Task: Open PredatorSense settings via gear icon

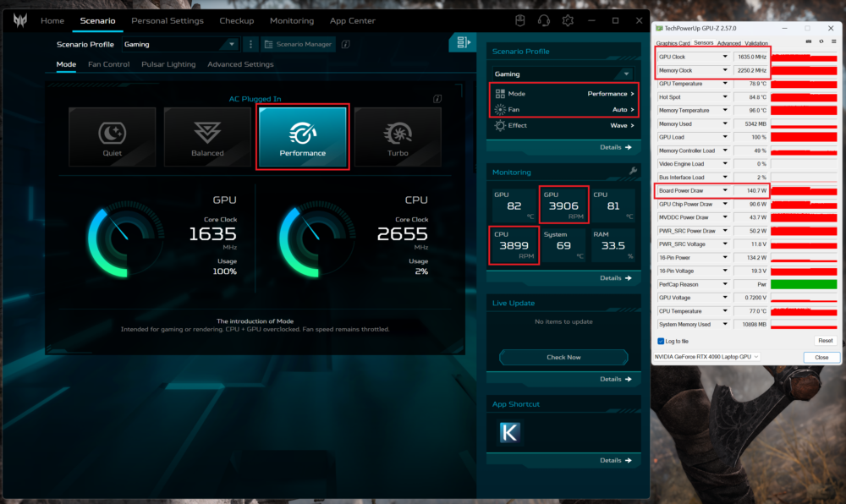Action: pyautogui.click(x=568, y=20)
